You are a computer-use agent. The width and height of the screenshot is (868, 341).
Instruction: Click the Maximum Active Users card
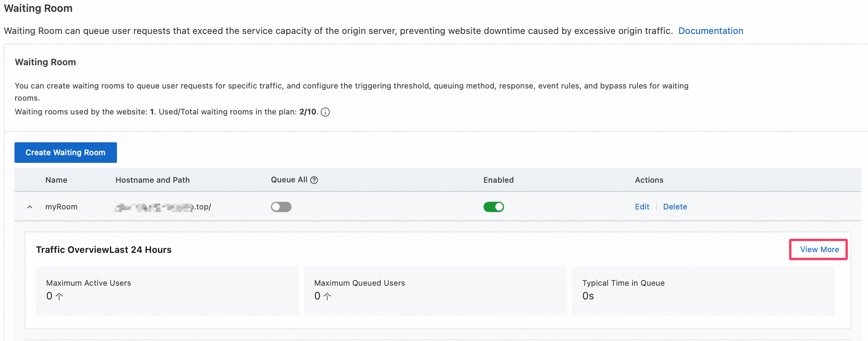[167, 291]
